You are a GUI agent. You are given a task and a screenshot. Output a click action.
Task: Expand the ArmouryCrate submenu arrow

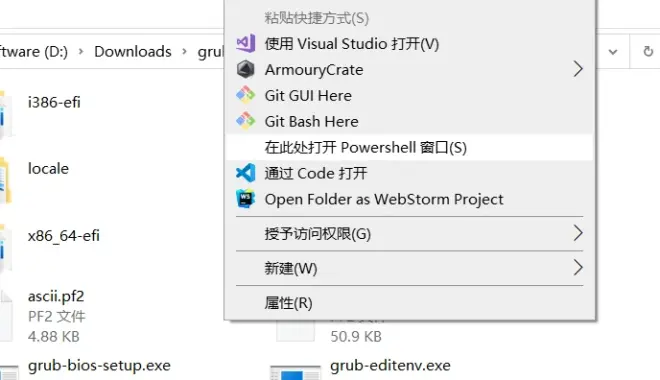[x=578, y=69]
